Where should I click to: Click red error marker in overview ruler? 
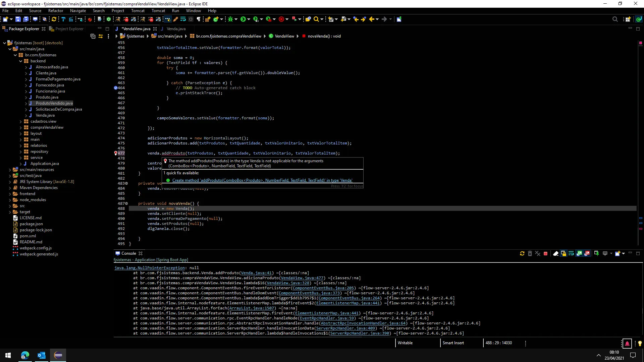point(641,229)
